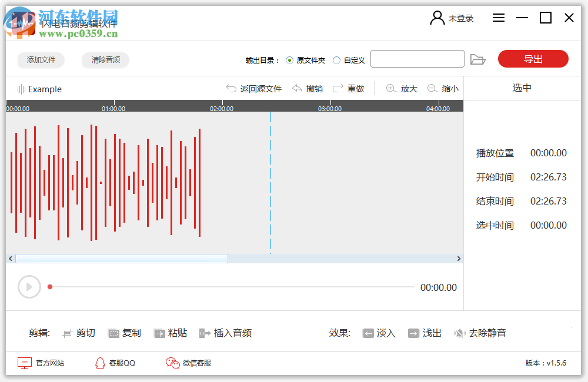Select the 原文件夹 radio button

click(289, 59)
